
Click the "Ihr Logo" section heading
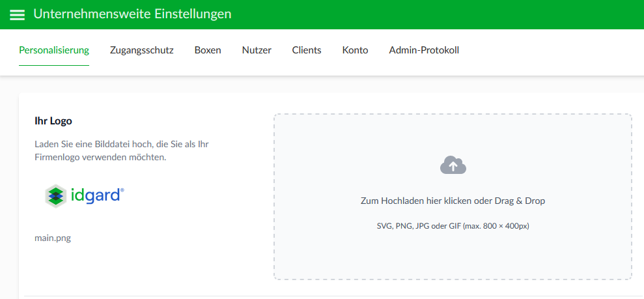pos(53,121)
